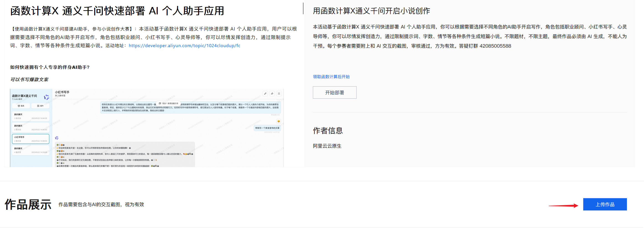Click the 作者信息 heading

[x=328, y=130]
